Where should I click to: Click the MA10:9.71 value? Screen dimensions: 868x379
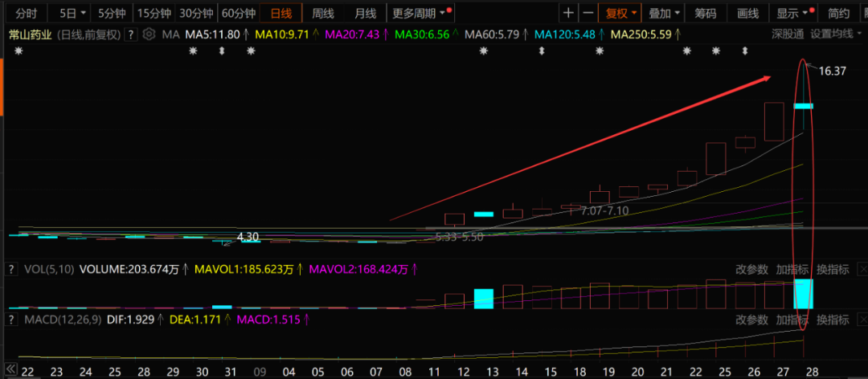[x=282, y=35]
